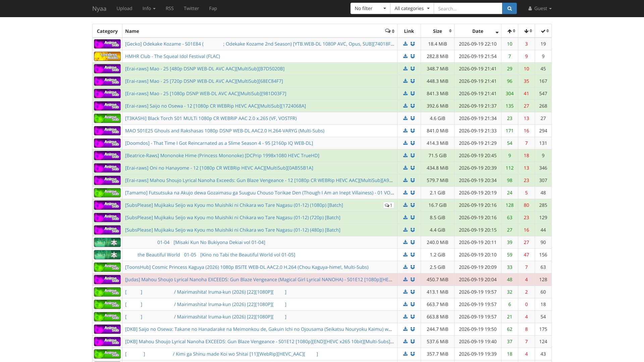Sort torrents by leechers down-arrow column
644x362 pixels.
click(527, 31)
